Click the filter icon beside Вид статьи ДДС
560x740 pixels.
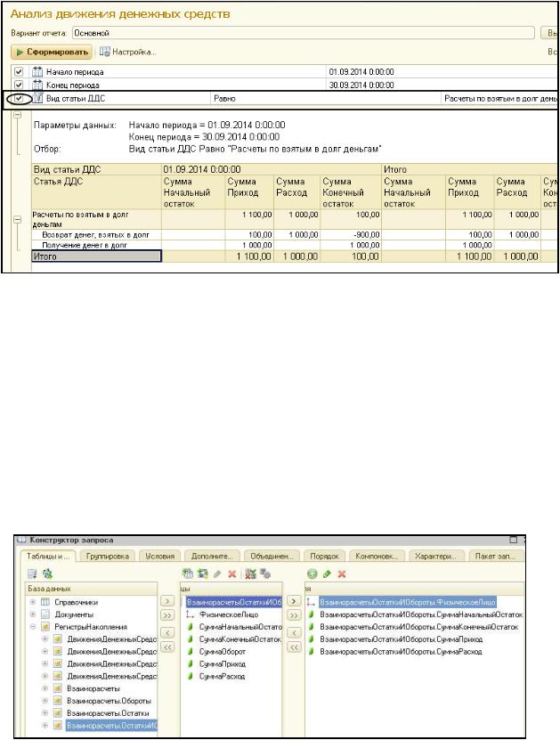(37, 98)
